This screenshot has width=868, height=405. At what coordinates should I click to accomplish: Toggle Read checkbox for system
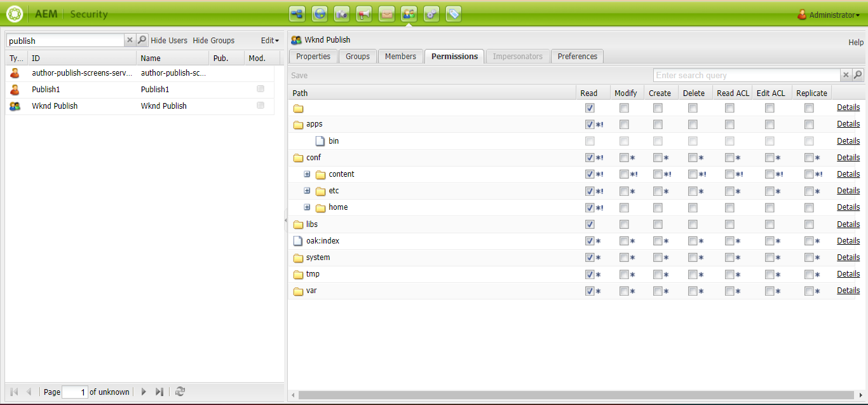click(590, 257)
